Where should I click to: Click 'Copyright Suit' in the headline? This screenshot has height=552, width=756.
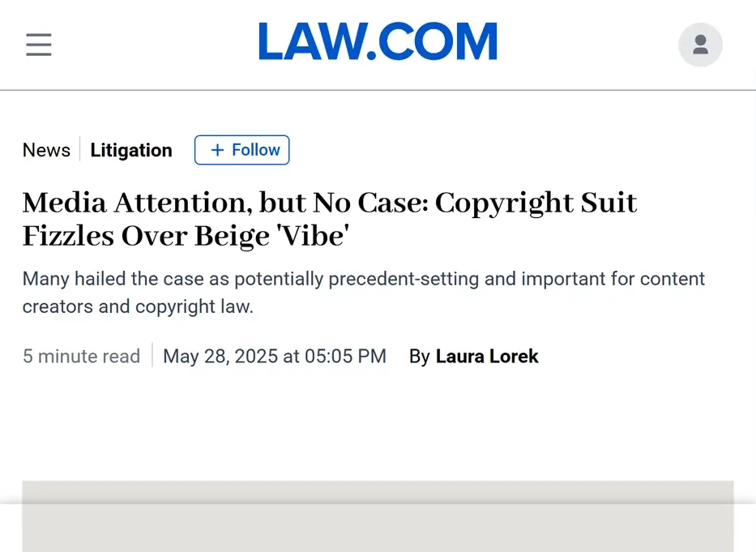click(x=536, y=203)
